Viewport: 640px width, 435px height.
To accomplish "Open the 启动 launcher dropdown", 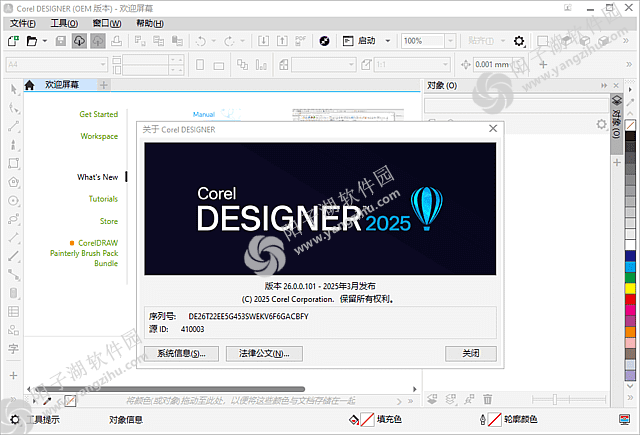I will point(388,41).
